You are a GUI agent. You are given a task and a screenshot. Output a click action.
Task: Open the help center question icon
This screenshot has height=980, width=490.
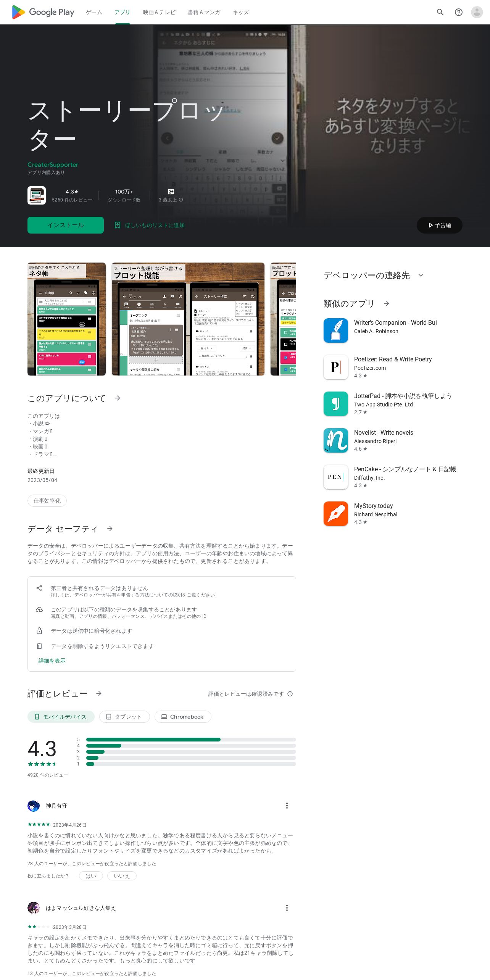(459, 12)
